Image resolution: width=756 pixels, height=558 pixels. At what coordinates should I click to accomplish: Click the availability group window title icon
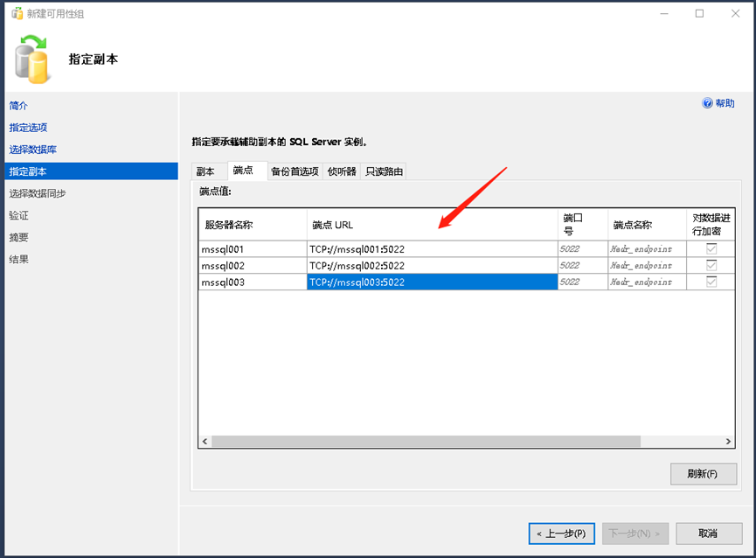[x=17, y=13]
